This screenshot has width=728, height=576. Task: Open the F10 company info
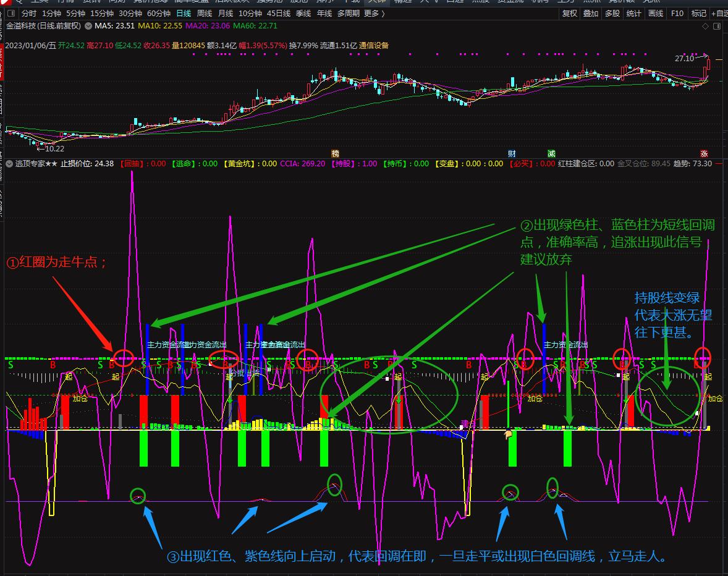(677, 14)
